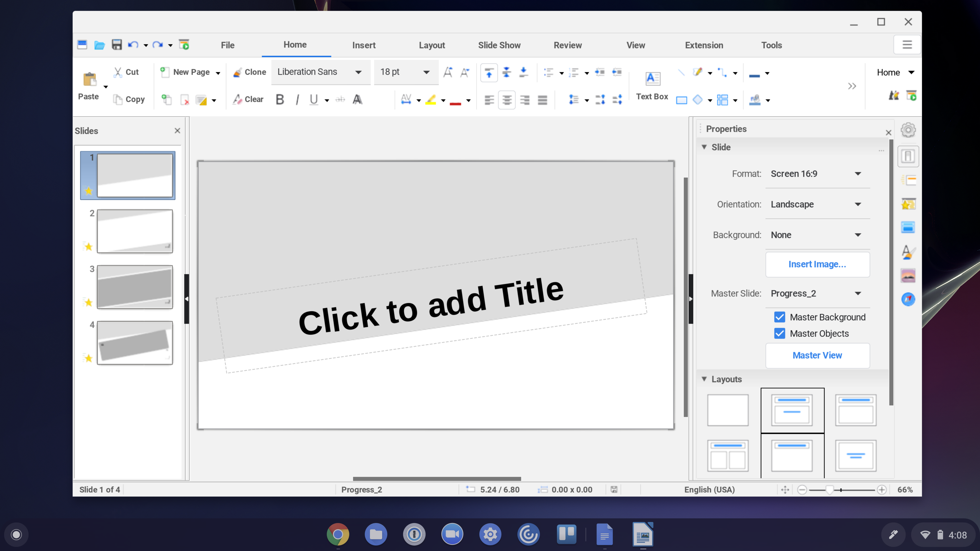Viewport: 980px width, 551px height.
Task: Open Animation deck star icon
Action: coord(908,204)
